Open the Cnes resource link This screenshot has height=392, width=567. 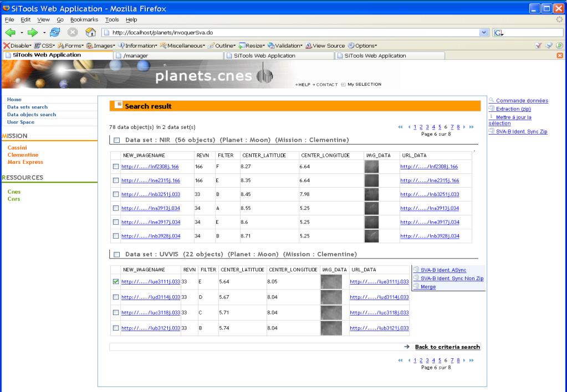(14, 192)
